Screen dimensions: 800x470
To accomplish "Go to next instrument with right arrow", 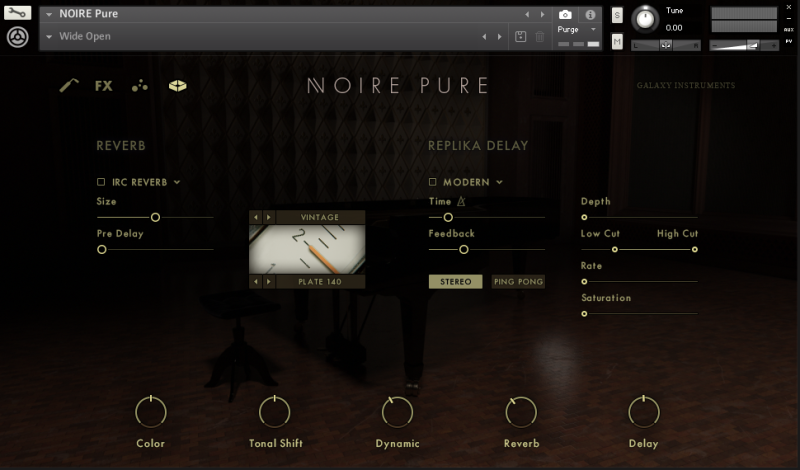I will tap(542, 14).
